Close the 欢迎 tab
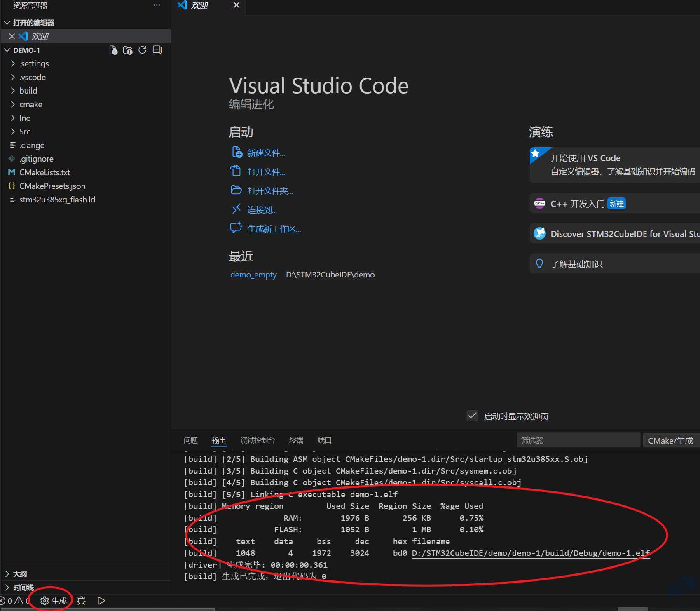 [x=236, y=5]
